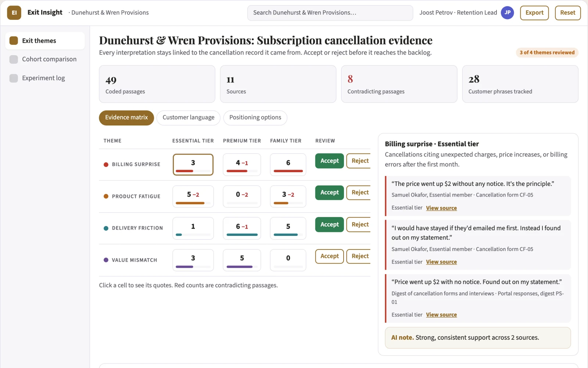This screenshot has width=588, height=368.
Task: Open Experiment log in the sidebar
Action: coord(45,78)
